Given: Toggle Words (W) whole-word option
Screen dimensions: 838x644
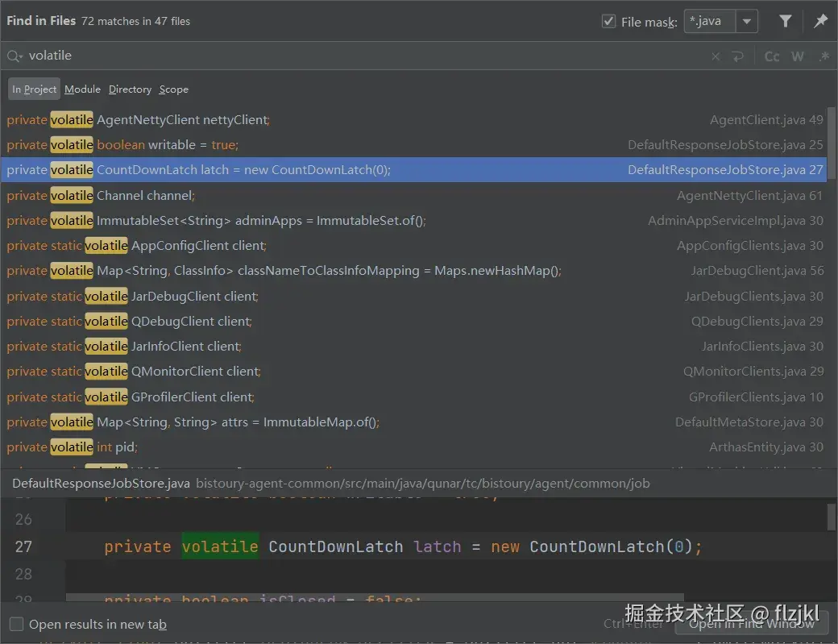Looking at the screenshot, I should click(798, 56).
